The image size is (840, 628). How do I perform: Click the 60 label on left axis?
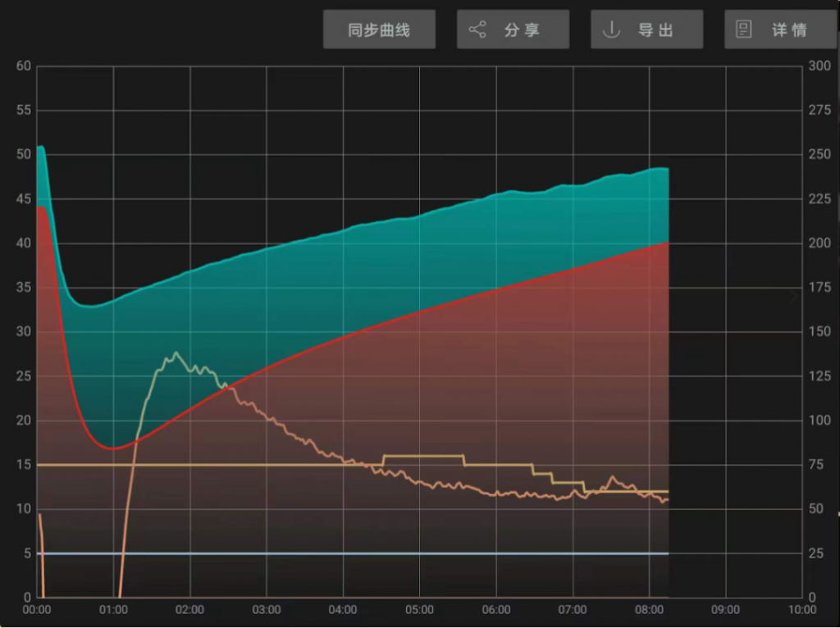24,66
